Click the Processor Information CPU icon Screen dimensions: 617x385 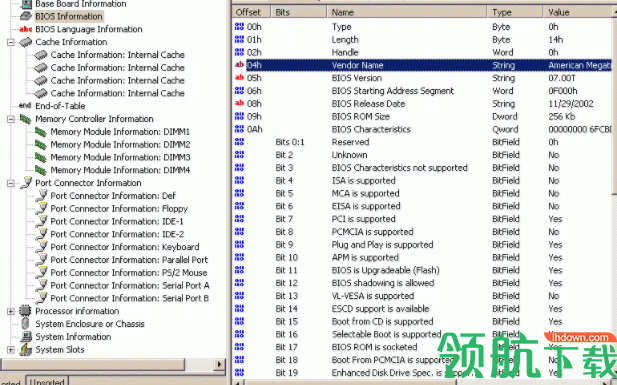25,311
